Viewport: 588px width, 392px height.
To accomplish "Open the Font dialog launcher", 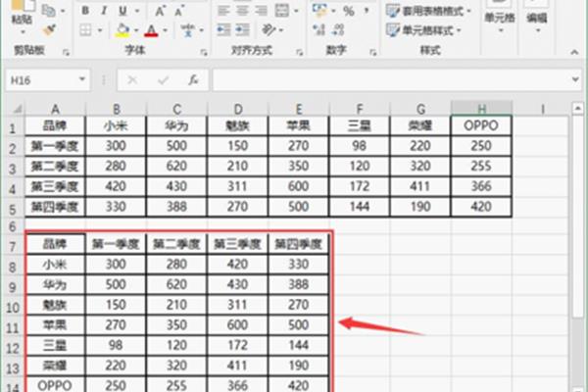I will 204,53.
